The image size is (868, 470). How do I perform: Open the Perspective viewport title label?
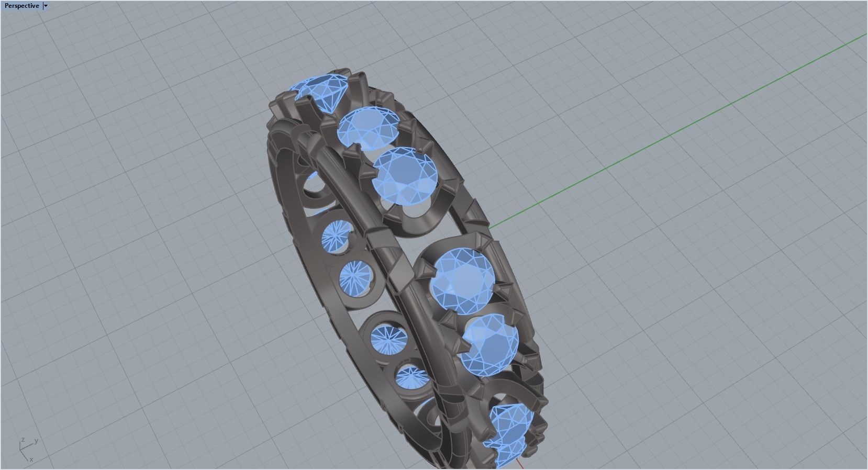(x=21, y=6)
